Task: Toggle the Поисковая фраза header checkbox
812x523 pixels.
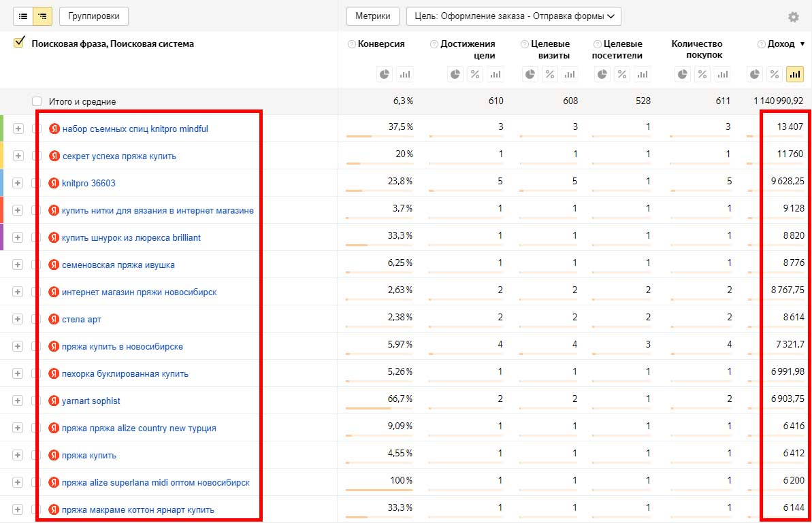Action: [19, 43]
